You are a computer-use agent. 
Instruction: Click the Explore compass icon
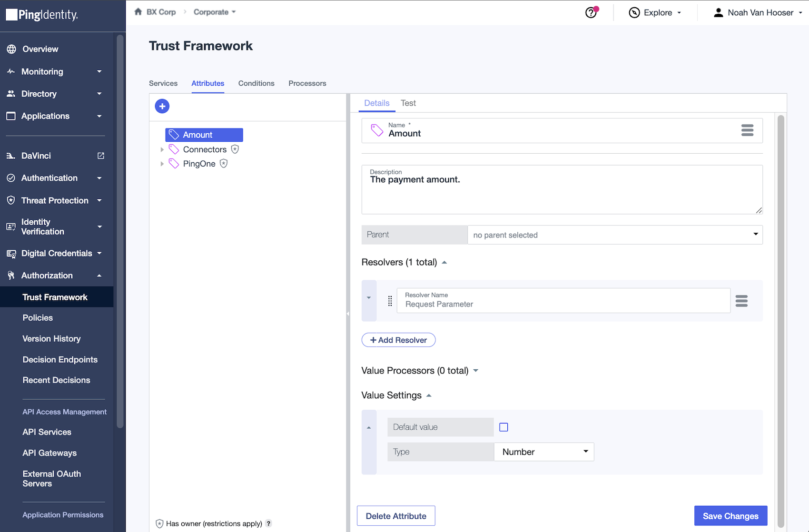coord(634,12)
